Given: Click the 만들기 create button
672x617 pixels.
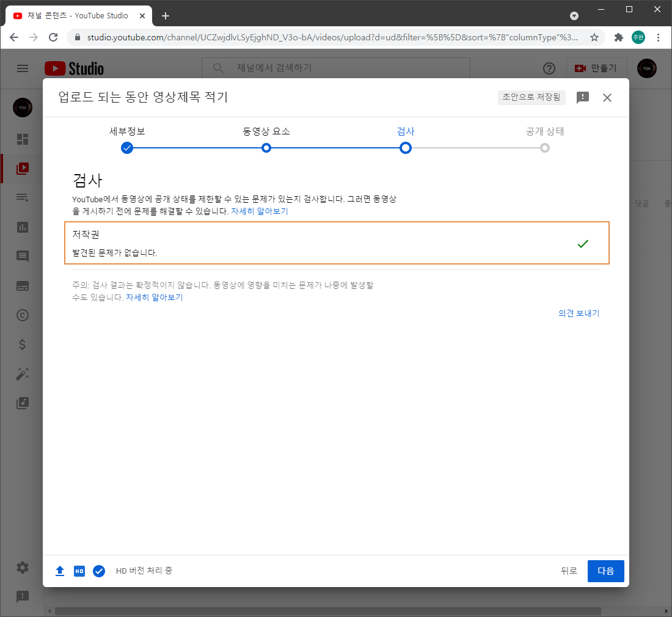Looking at the screenshot, I should 596,68.
